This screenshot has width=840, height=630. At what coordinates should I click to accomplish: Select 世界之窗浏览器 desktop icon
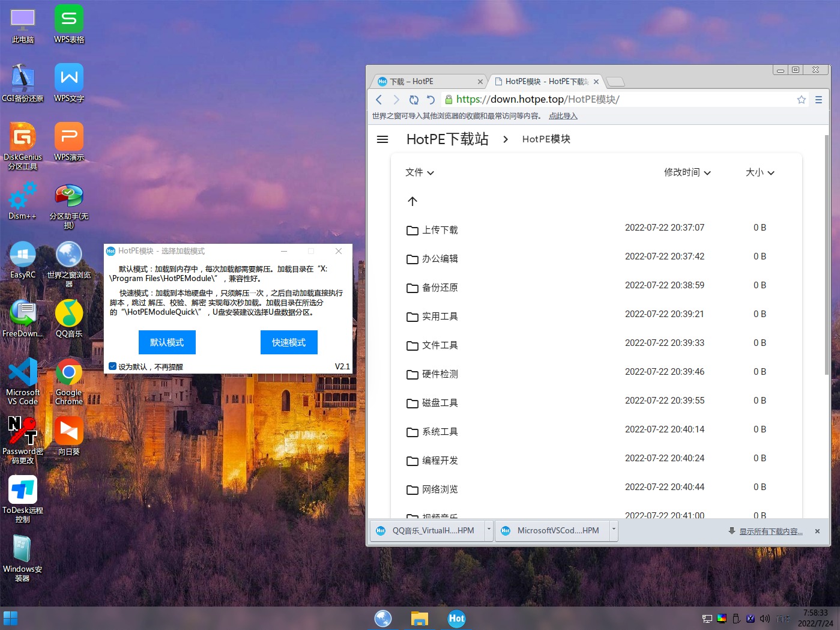tap(69, 264)
